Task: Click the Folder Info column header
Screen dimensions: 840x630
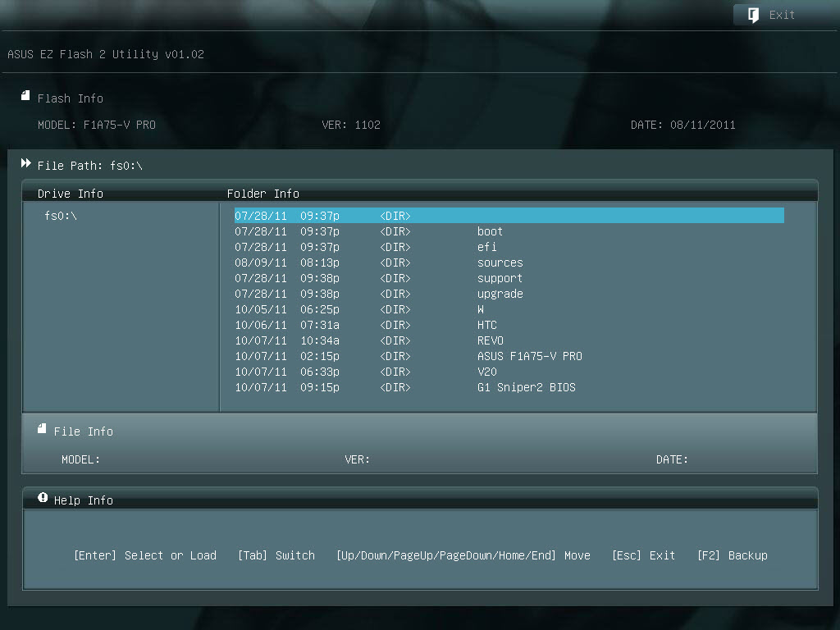Action: pos(263,194)
